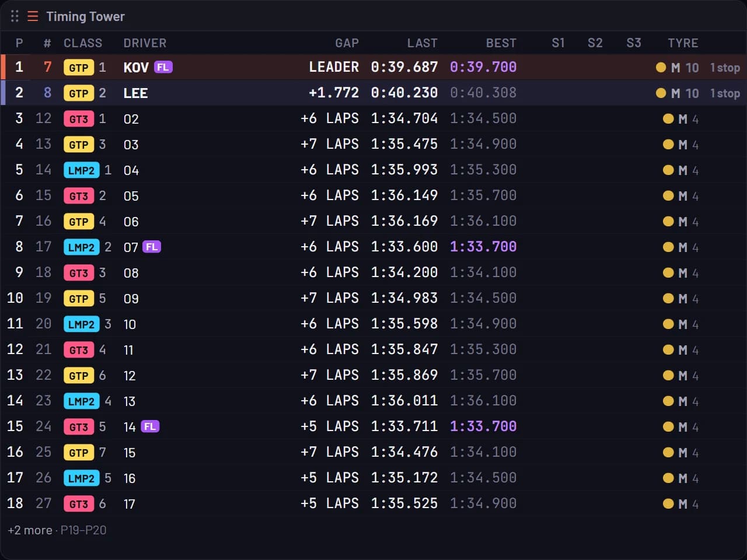Click the LMP2 class badge for car 14

[x=81, y=170]
